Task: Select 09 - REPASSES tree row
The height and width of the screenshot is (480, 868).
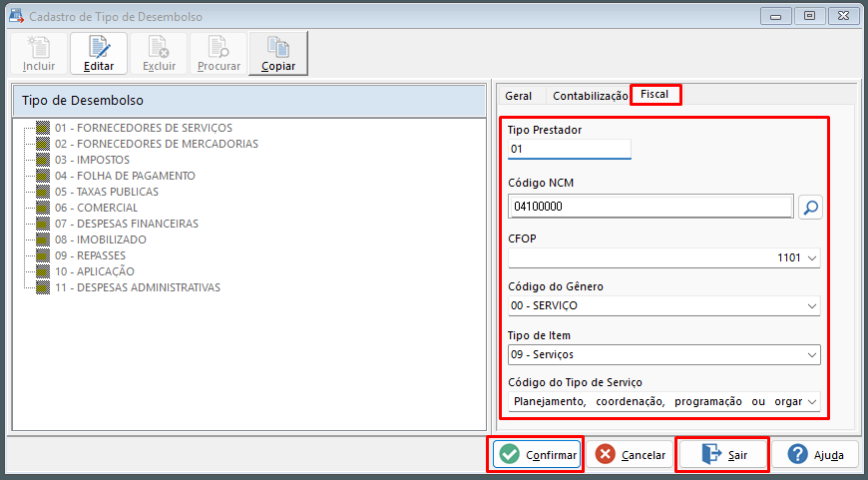Action: [90, 255]
